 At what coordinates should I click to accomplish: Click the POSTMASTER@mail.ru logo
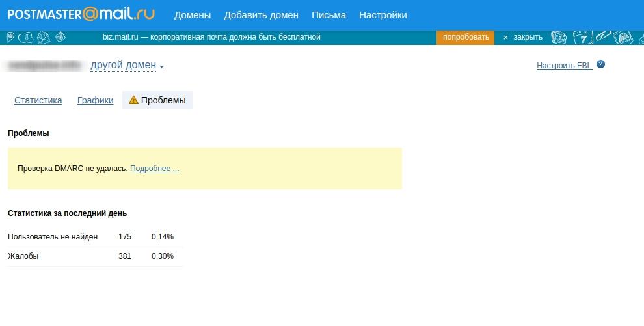[x=81, y=14]
